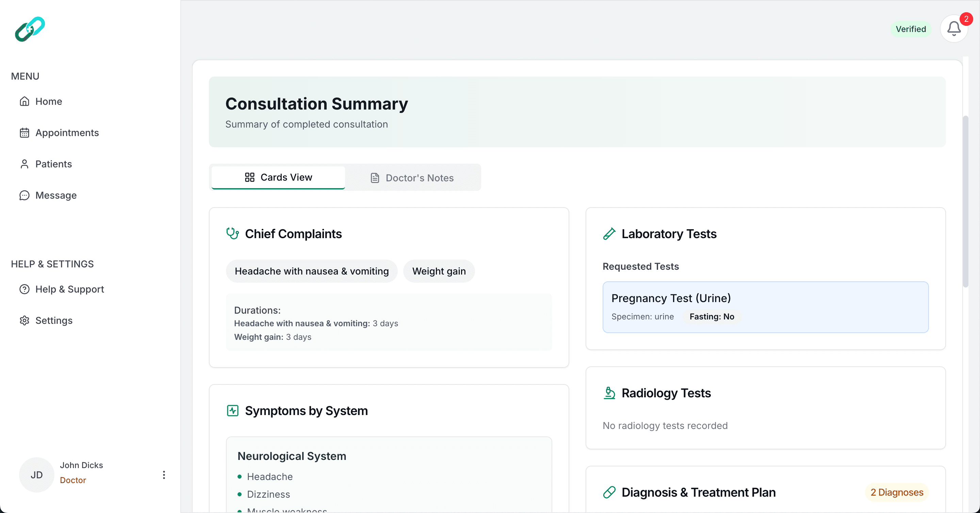
Task: Open the user options three-dot menu
Action: [x=164, y=475]
